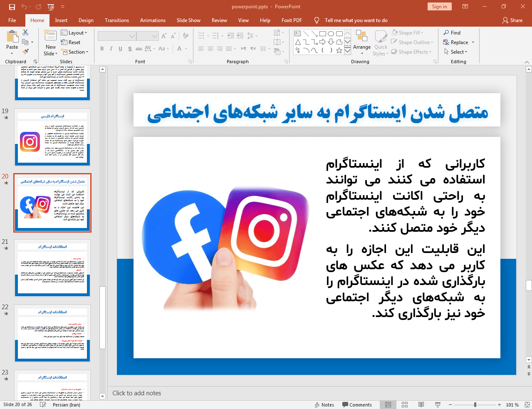The height and width of the screenshot is (409, 532).
Task: Click the Find magnifier command
Action: [452, 33]
